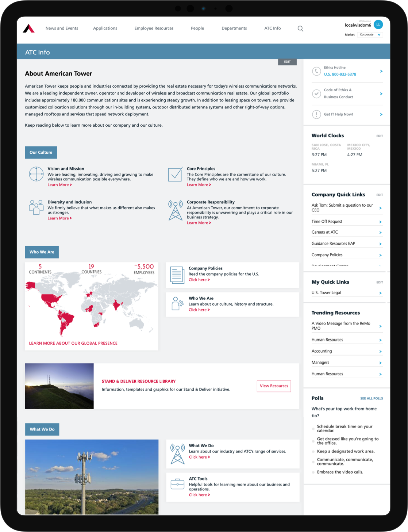Click the Who We Are section label

tap(42, 252)
